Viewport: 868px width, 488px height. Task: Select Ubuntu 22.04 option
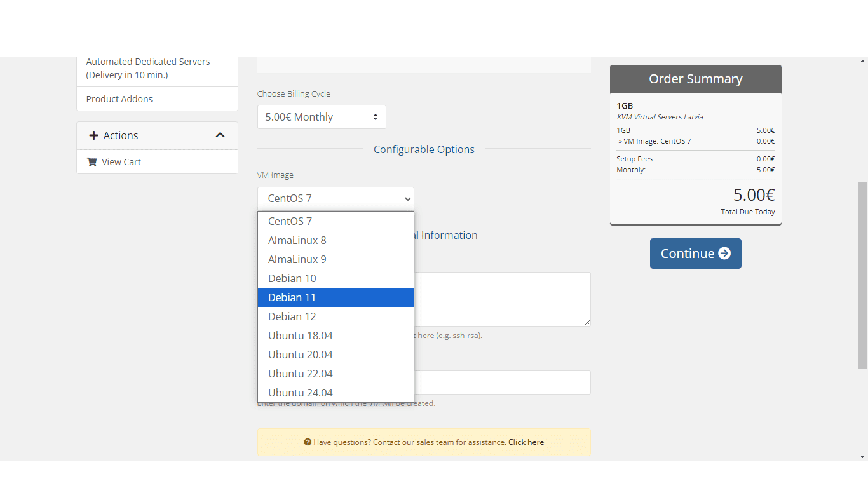[x=336, y=374]
